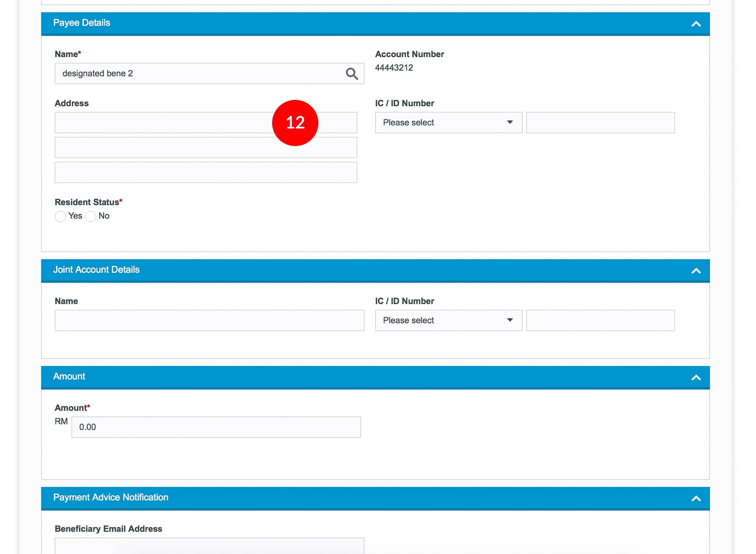Click the Joint Account Name field
This screenshot has height=554, width=756.
209,320
